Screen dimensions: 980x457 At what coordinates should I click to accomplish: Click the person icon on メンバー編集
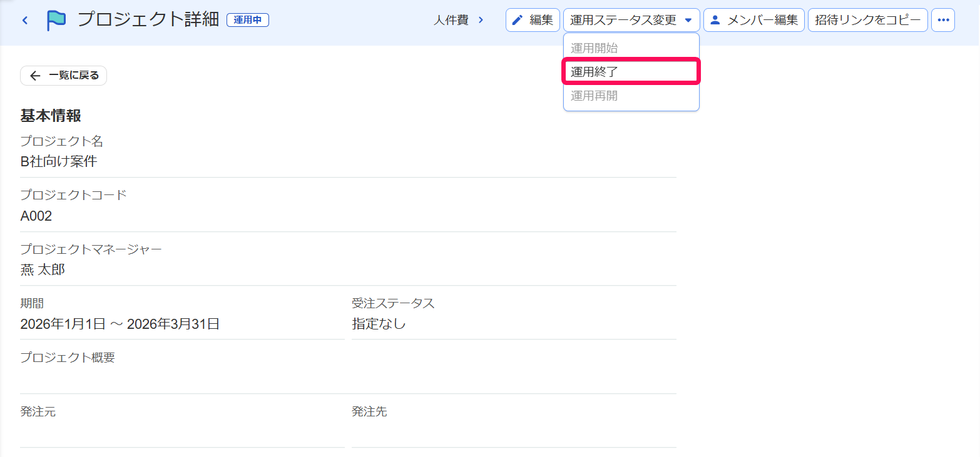715,20
